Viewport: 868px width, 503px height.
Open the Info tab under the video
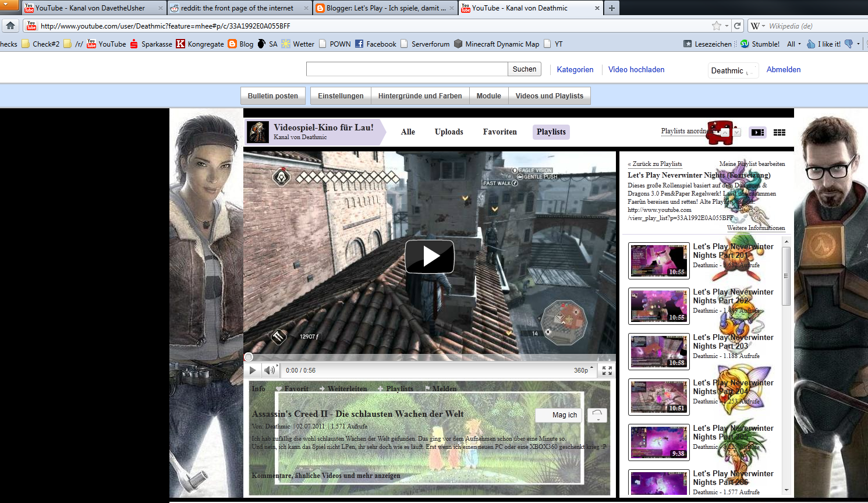tap(258, 389)
